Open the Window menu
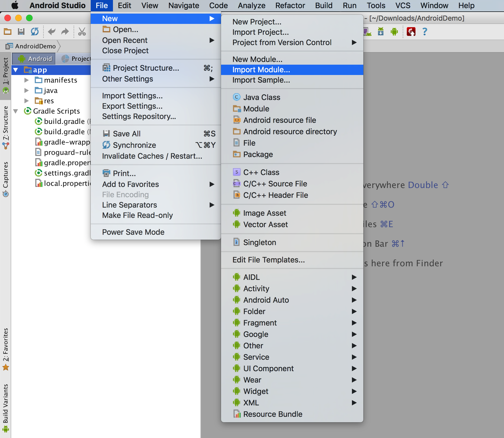504x438 pixels. pos(434,5)
